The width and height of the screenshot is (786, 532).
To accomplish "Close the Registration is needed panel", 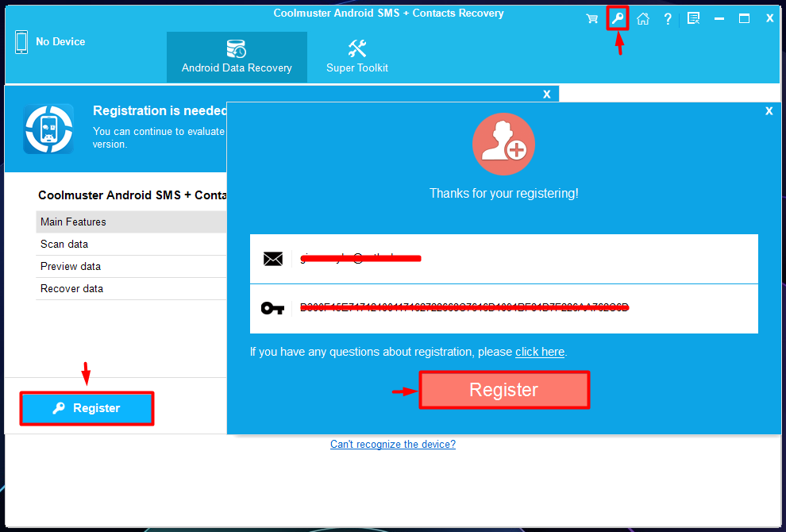I will pos(547,94).
